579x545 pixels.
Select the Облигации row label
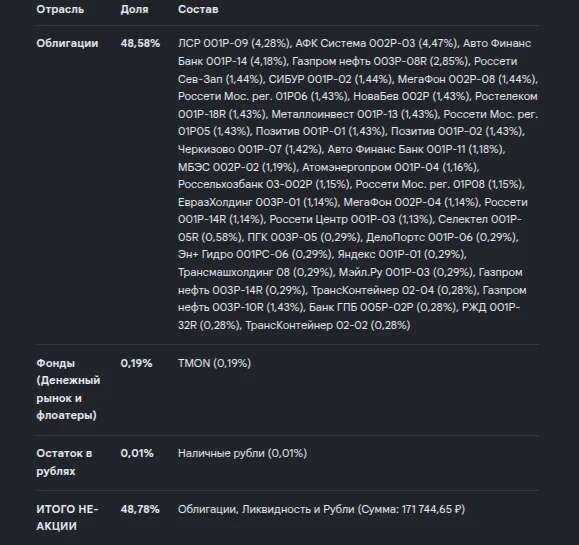click(67, 43)
